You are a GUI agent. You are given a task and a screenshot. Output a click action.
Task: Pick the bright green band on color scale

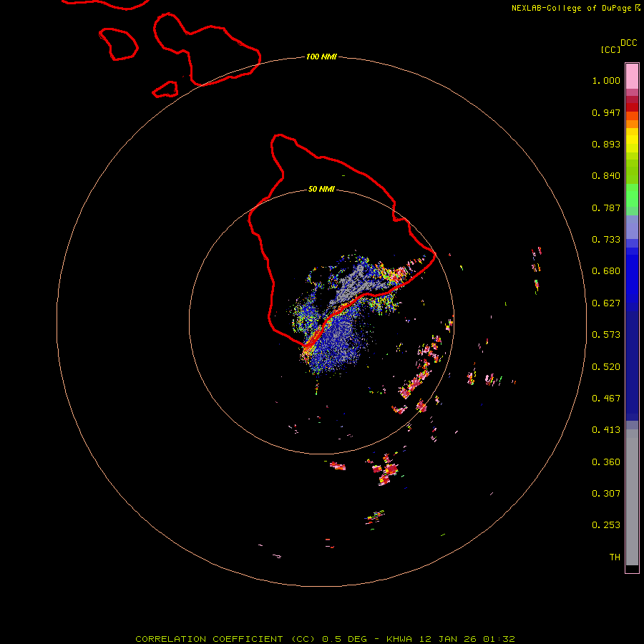coord(632,195)
